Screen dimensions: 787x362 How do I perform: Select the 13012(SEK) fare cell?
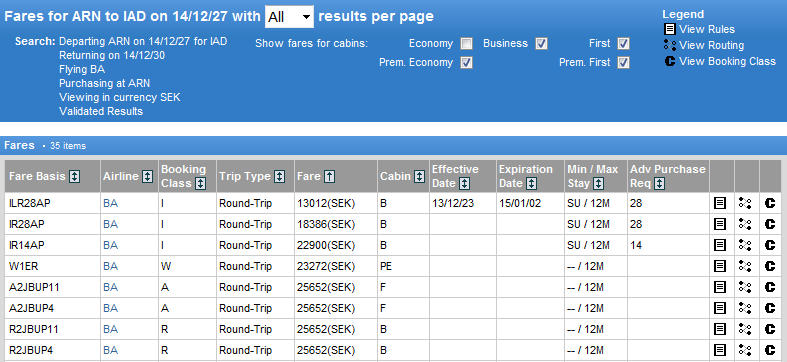[335, 203]
